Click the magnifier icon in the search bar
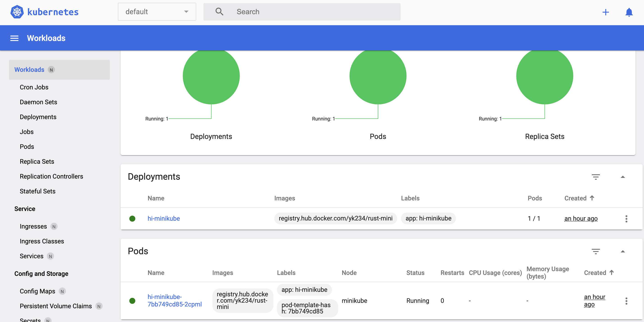This screenshot has height=322, width=644. [219, 11]
